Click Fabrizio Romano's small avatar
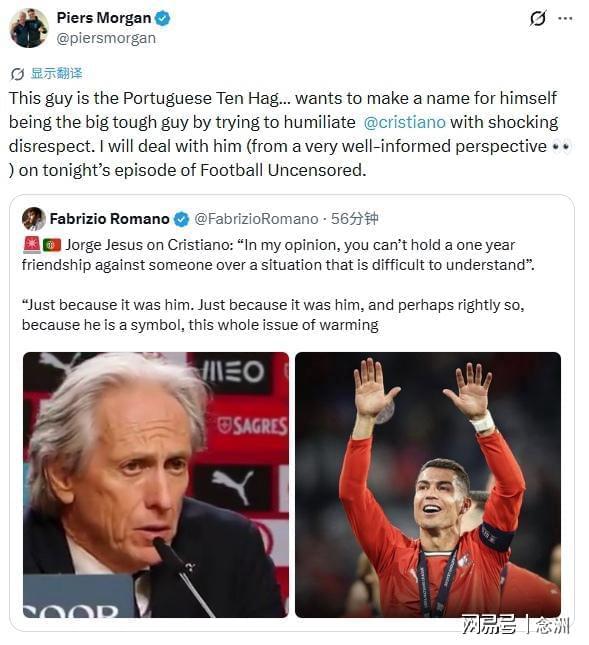The height and width of the screenshot is (645, 589). click(x=34, y=219)
